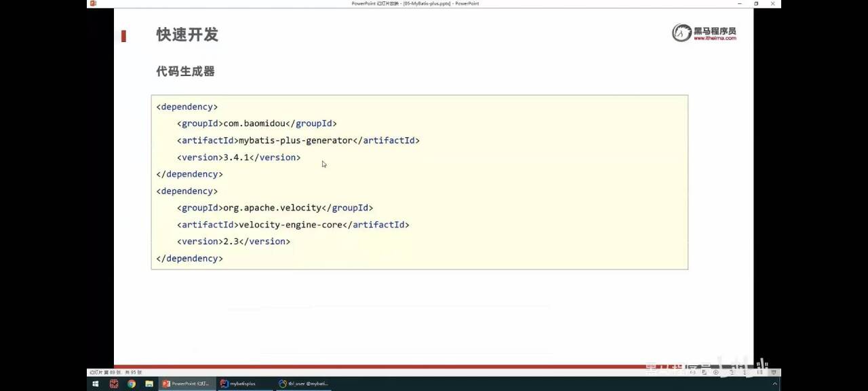Click the version 2.3 line
The width and height of the screenshot is (868, 391).
click(233, 242)
